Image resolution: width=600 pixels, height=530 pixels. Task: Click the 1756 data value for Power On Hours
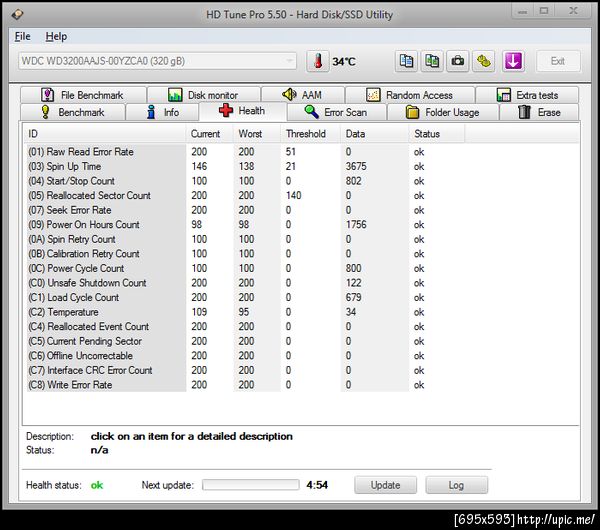coord(356,225)
